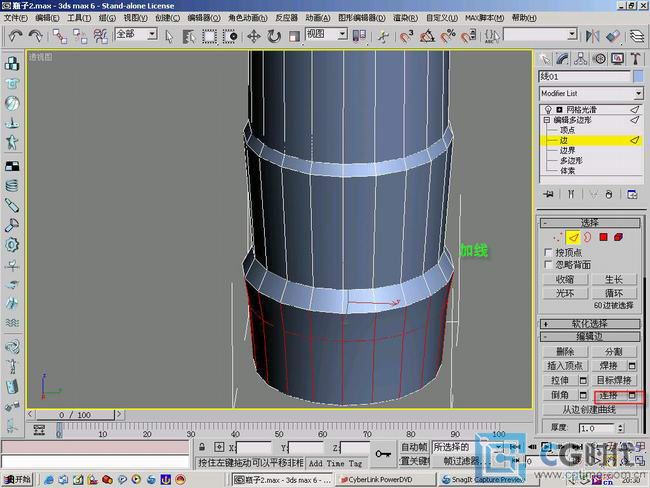The width and height of the screenshot is (650, 488).
Task: Click the 光环 ring button
Action: click(565, 293)
